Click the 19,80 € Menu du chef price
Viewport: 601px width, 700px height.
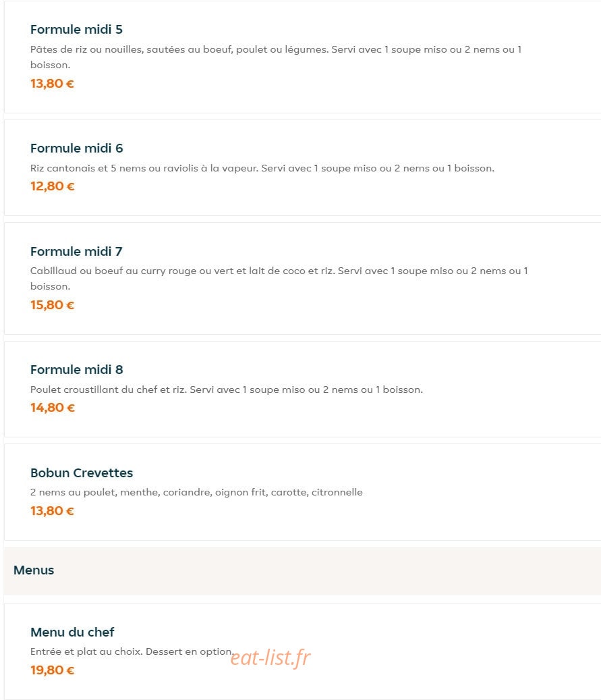click(x=52, y=670)
